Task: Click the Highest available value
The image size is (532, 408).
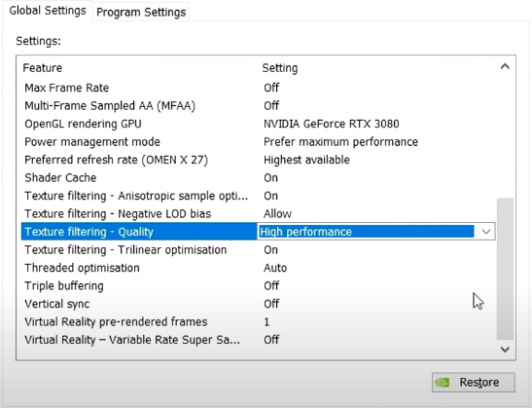Action: click(x=306, y=160)
